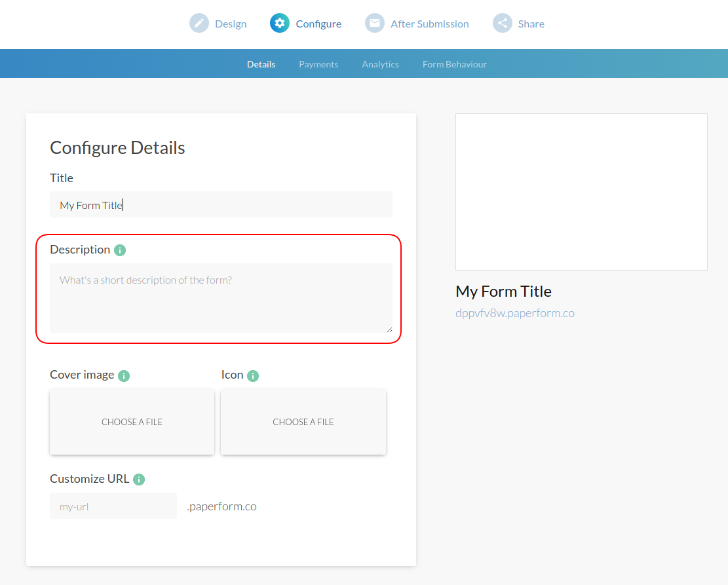Click the Icon field info icon
Screen dimensions: 728x585
(x=252, y=375)
